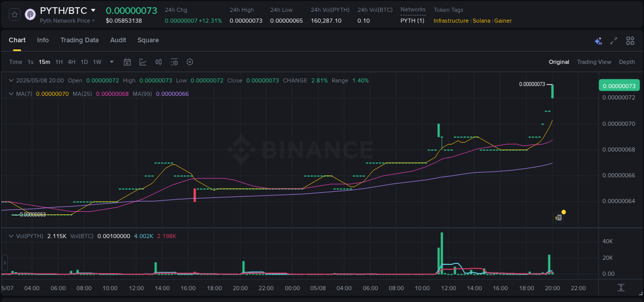The image size is (644, 302).
Task: Open the chart display settings list icon
Action: pos(174,62)
